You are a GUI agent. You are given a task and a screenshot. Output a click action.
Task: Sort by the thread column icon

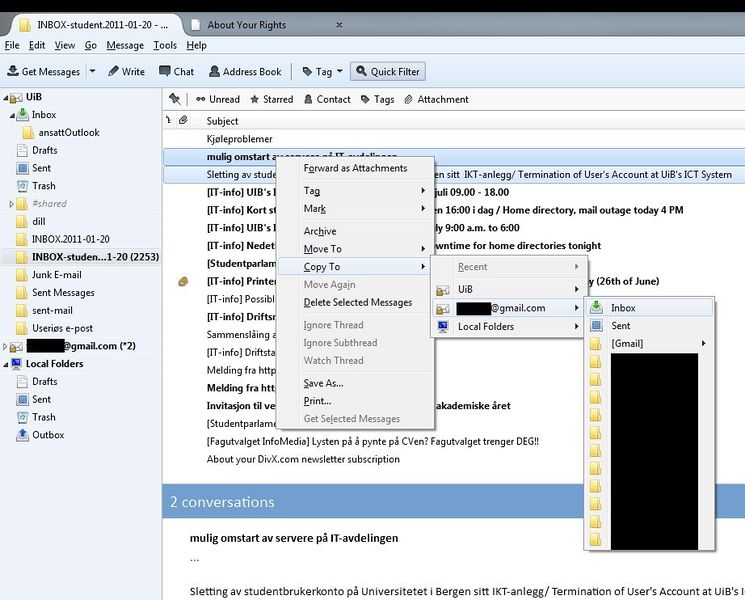(x=168, y=121)
